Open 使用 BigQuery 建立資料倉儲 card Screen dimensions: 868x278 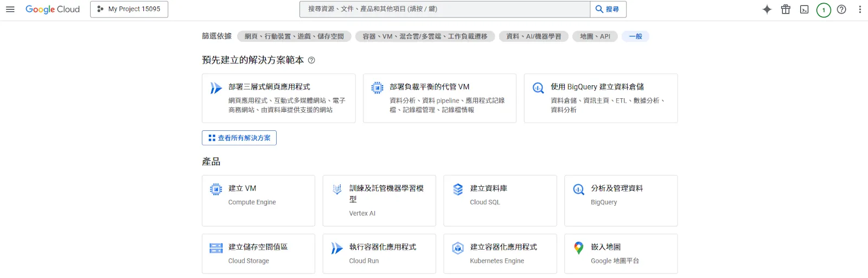tap(601, 98)
